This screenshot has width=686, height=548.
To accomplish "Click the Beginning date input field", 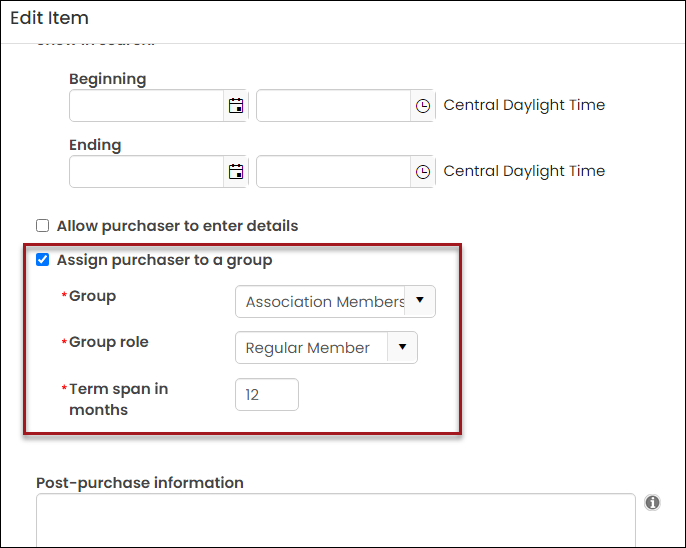I will pyautogui.click(x=147, y=106).
